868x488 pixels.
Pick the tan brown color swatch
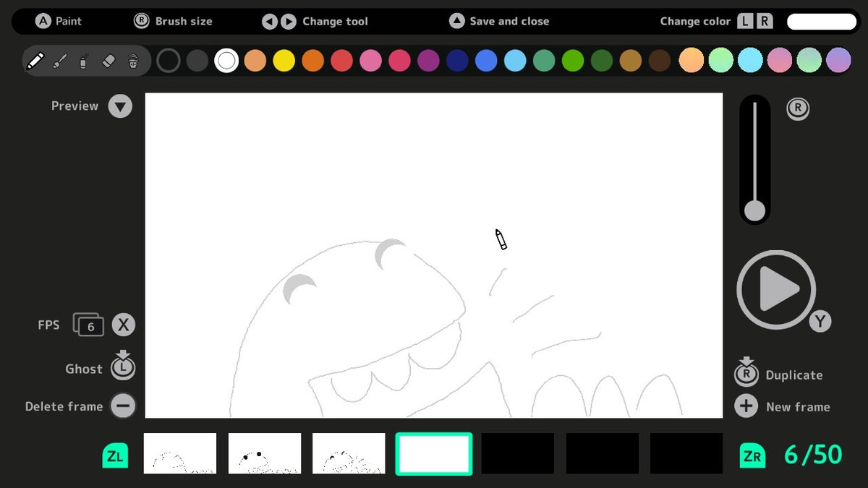(631, 61)
